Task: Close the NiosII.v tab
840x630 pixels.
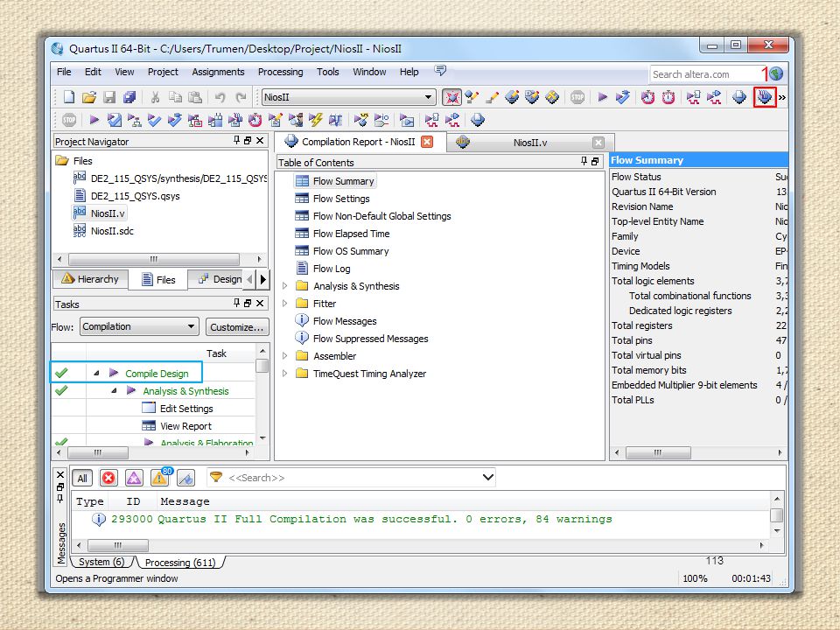Action: coord(598,143)
